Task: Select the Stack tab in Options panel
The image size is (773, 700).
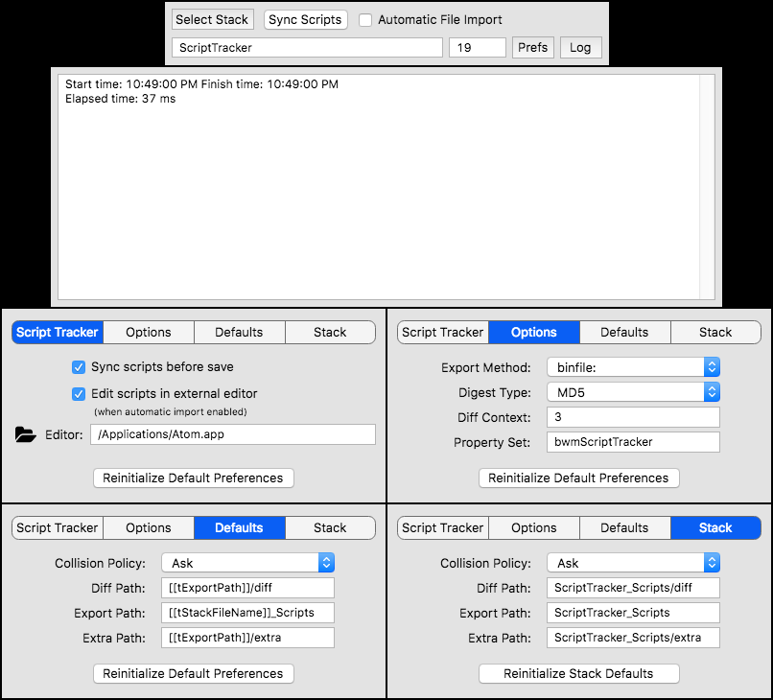Action: pos(715,333)
